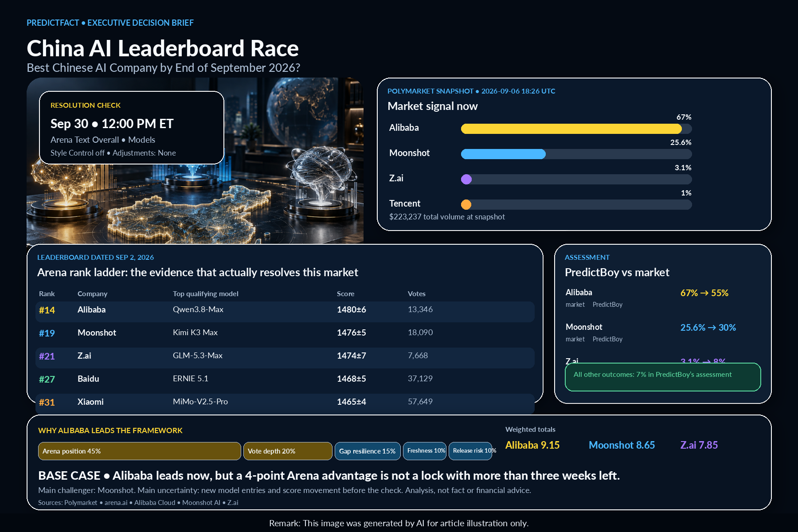Select the Vote depth 20% weight pill
The width and height of the screenshot is (798, 532).
point(288,451)
